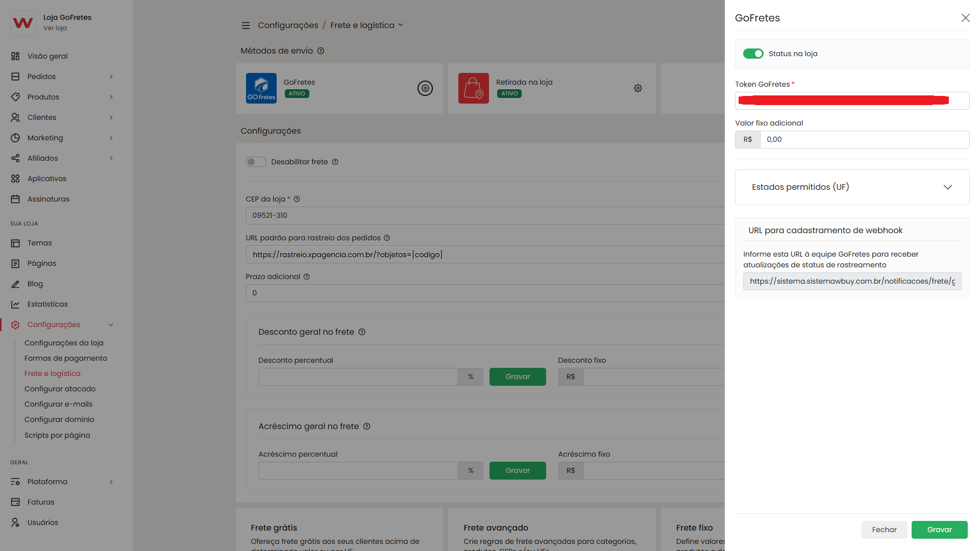Click the hamburger menu icon
This screenshot has width=980, height=551.
246,26
